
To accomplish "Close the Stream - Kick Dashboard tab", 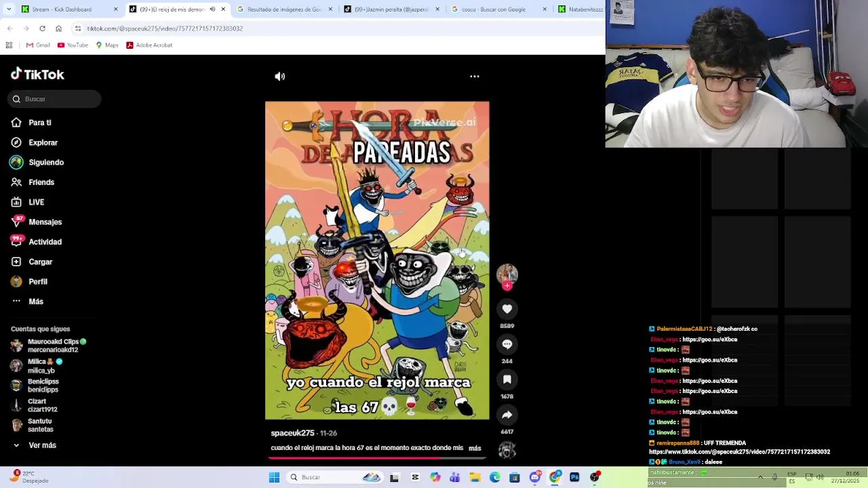I will pos(115,9).
